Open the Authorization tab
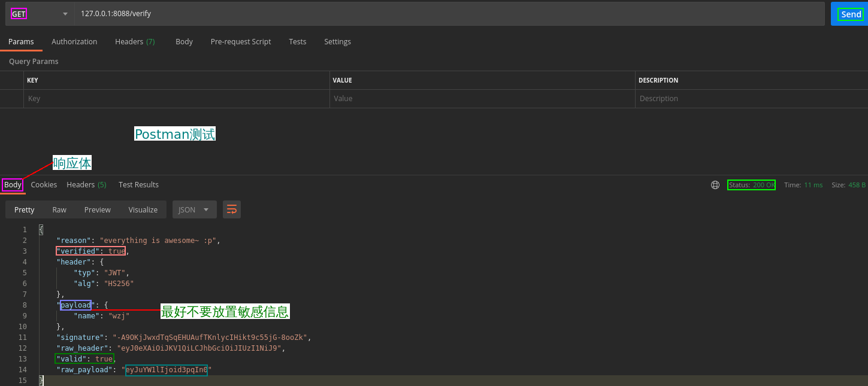The width and height of the screenshot is (868, 386). [74, 42]
